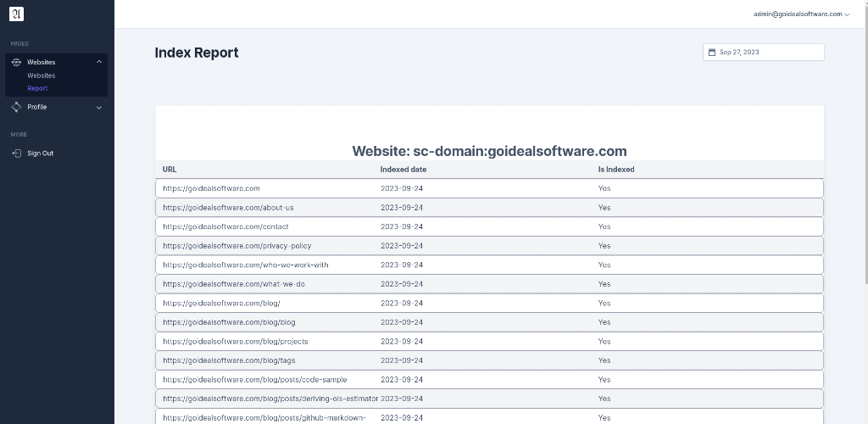Open the admin account dropdown

click(x=801, y=14)
